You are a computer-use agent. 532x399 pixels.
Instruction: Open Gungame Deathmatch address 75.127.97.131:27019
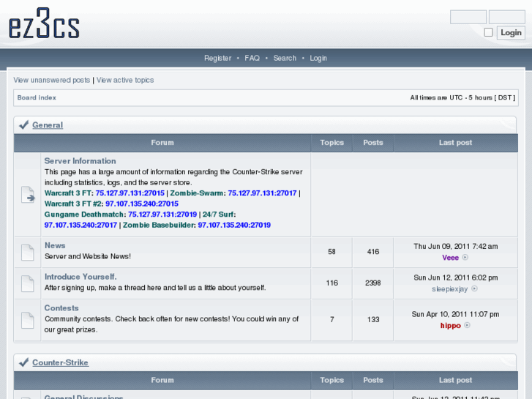162,215
